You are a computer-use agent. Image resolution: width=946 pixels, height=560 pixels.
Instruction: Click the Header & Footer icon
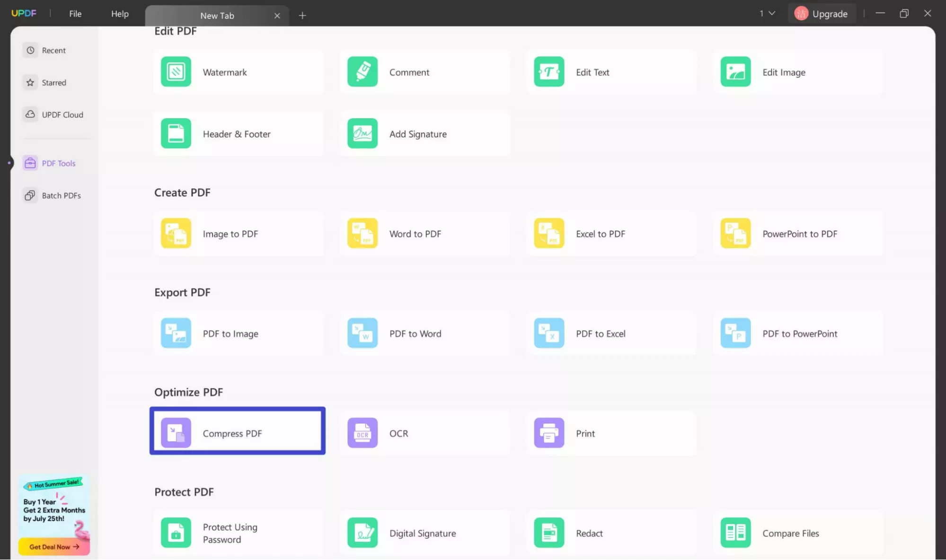pyautogui.click(x=176, y=133)
